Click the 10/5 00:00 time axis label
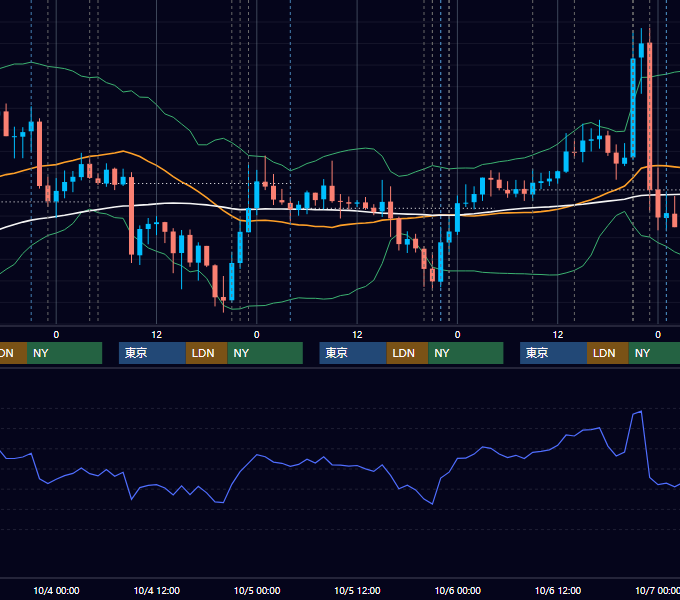The image size is (680, 600). [257, 590]
